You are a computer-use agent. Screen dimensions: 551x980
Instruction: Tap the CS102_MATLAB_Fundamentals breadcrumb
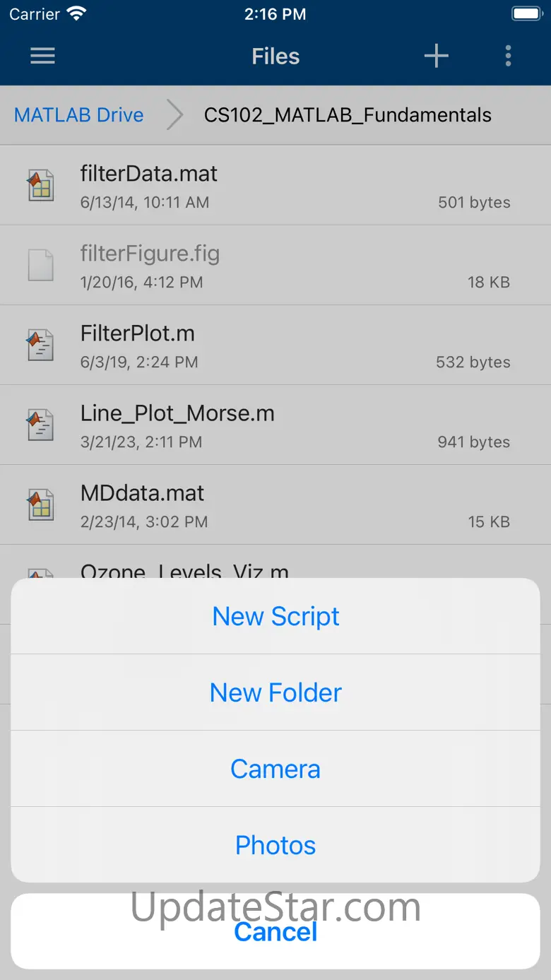(x=348, y=115)
